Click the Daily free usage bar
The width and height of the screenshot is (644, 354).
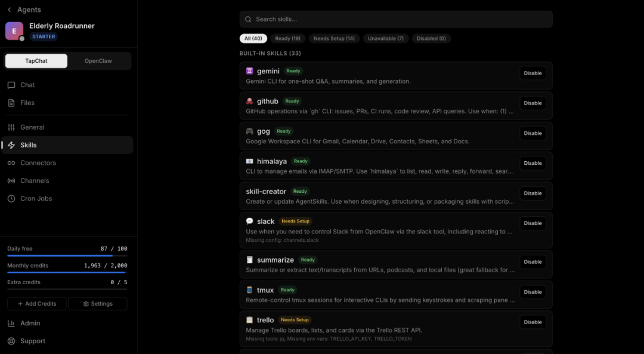67,256
